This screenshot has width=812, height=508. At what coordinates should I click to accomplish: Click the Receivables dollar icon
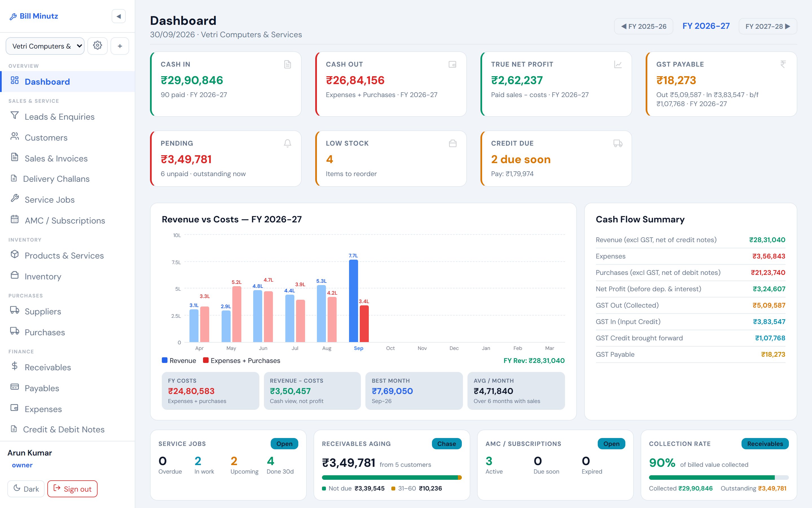pos(15,366)
